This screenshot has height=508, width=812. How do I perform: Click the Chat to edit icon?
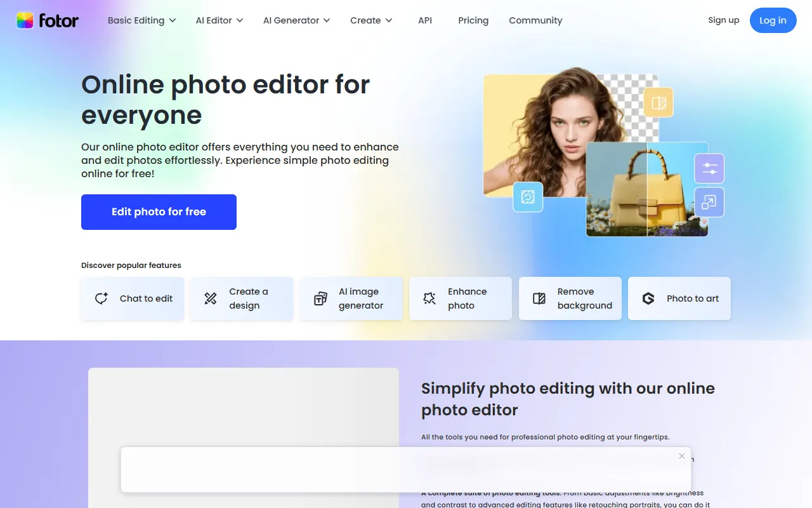[x=101, y=298]
